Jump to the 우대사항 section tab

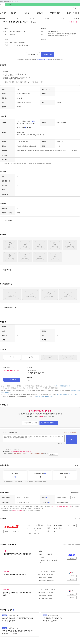[32, 18]
